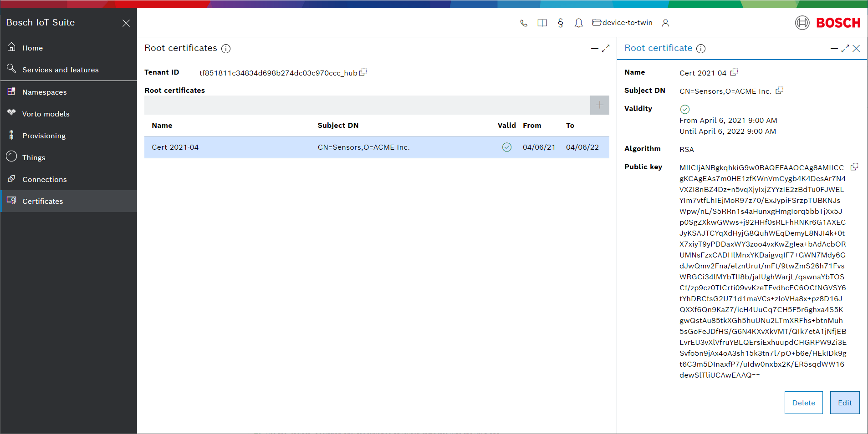Open the device-to-twin subscription selector
Image resolution: width=868 pixels, height=434 pixels.
[x=622, y=23]
